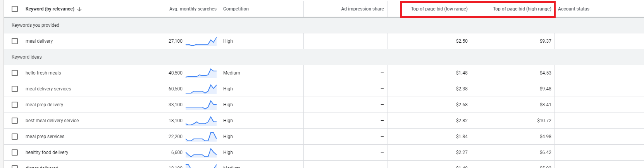
Task: Sort by Top of page bid (low range)
Action: click(439, 9)
